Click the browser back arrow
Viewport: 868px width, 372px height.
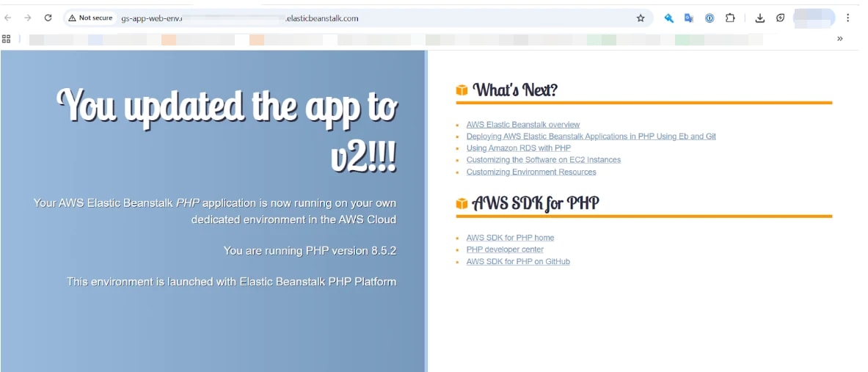[x=8, y=18]
